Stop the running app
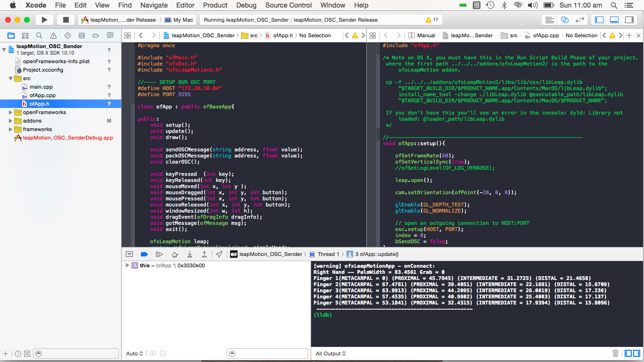The width and height of the screenshot is (644, 362). (66, 20)
